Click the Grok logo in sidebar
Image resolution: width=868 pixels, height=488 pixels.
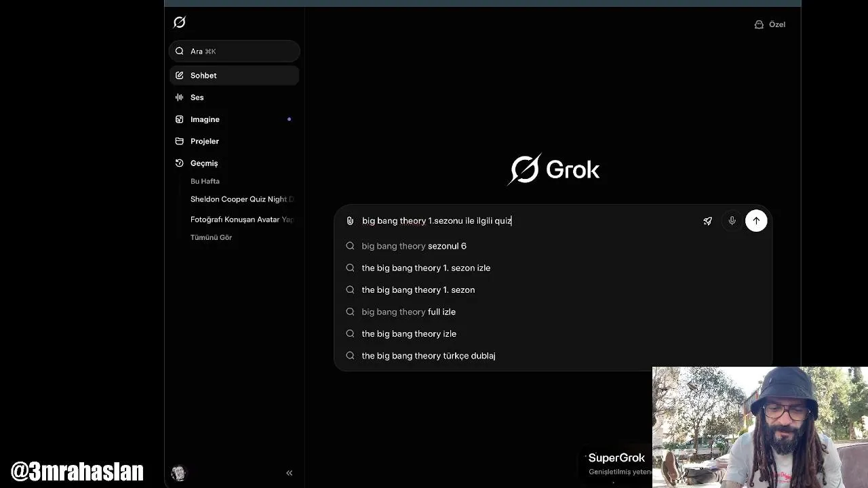pyautogui.click(x=180, y=22)
